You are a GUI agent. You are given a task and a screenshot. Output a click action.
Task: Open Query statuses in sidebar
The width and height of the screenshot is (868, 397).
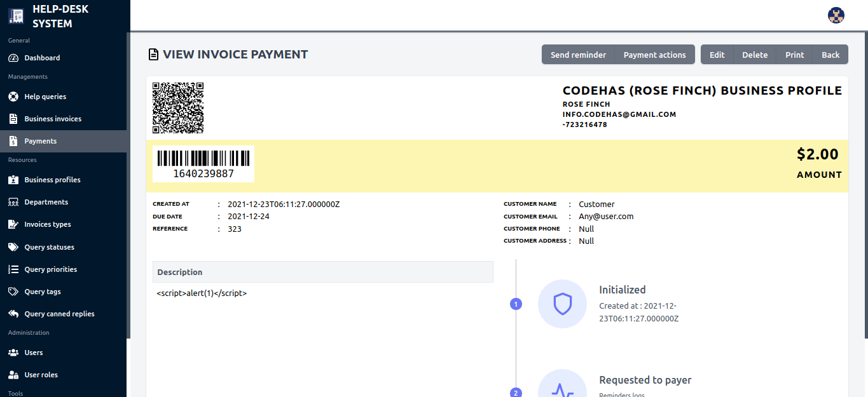pyautogui.click(x=49, y=247)
